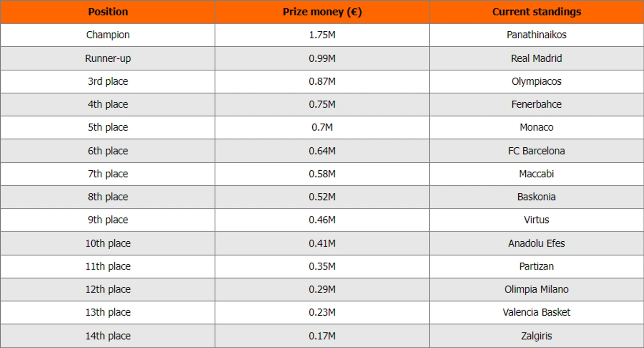Click the Zalgiris team cell
Viewport: 644px width, 348px height.
tap(536, 336)
